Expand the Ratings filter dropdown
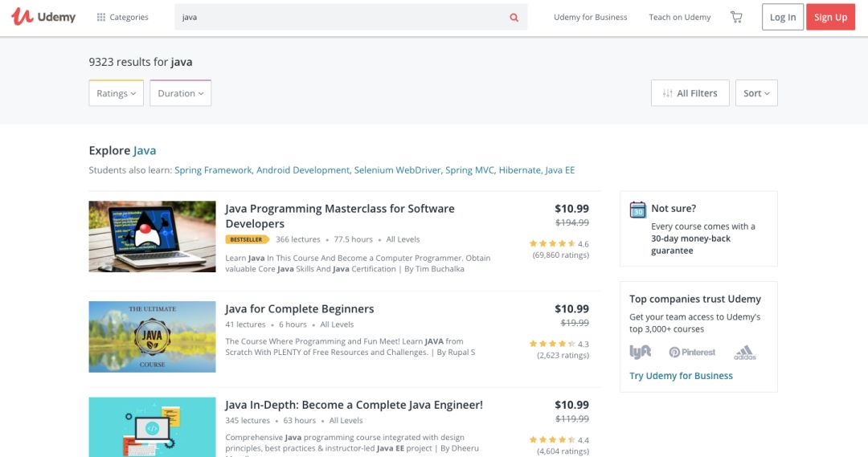 (x=117, y=93)
